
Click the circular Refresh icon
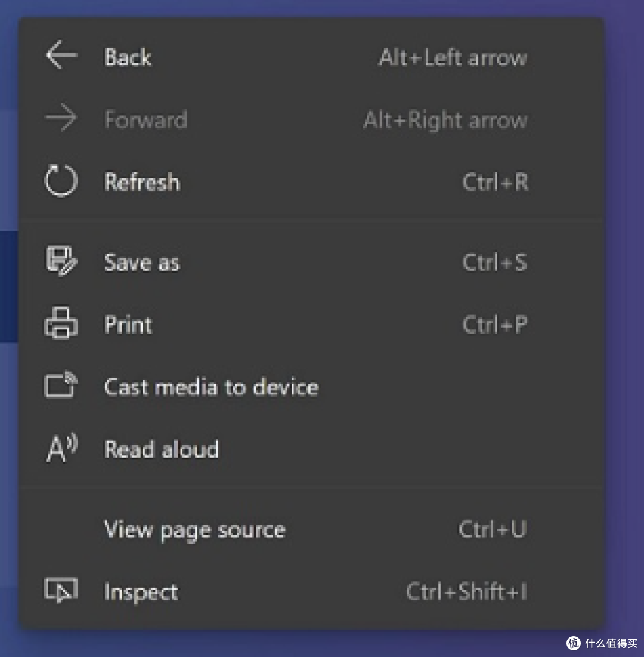[61, 180]
